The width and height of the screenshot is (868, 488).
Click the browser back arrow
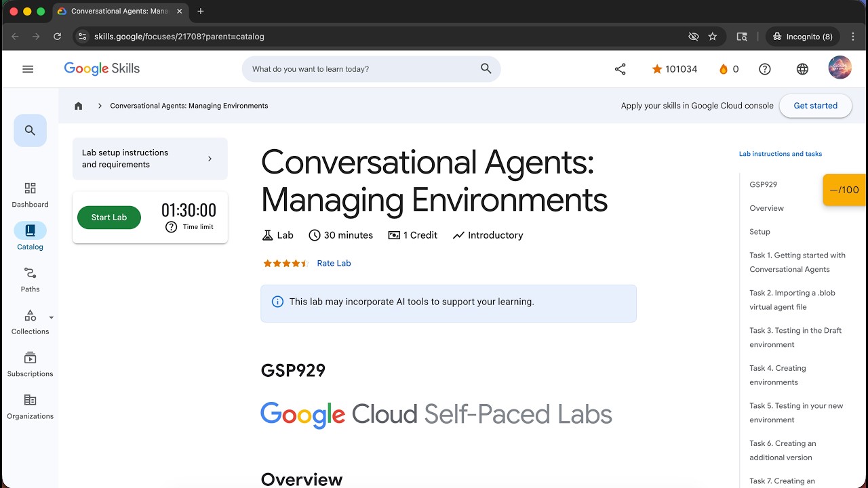(x=15, y=37)
